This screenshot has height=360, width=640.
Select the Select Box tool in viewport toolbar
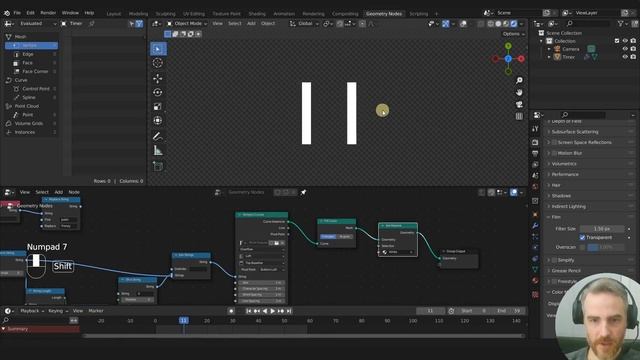tap(158, 49)
